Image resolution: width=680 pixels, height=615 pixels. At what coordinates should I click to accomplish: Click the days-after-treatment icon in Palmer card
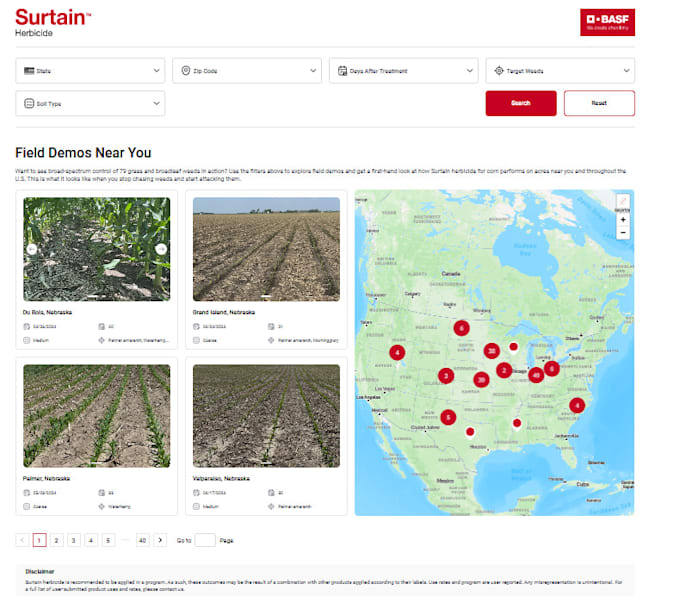101,493
